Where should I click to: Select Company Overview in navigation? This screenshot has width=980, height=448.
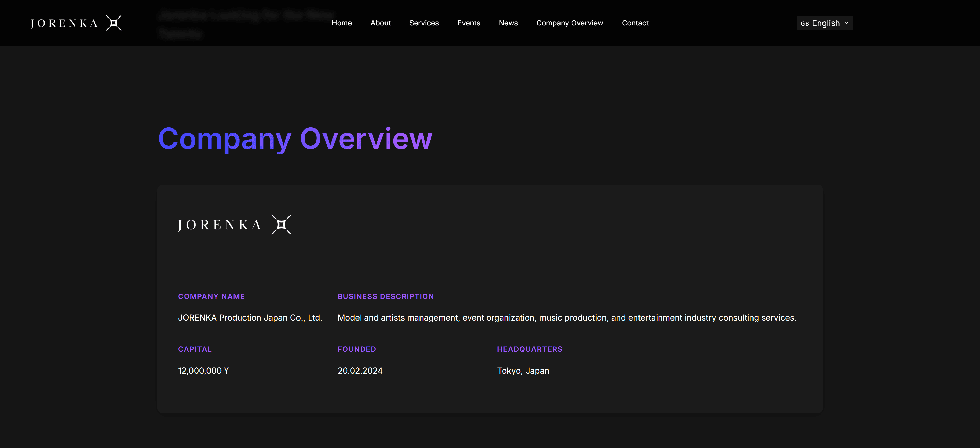coord(570,23)
